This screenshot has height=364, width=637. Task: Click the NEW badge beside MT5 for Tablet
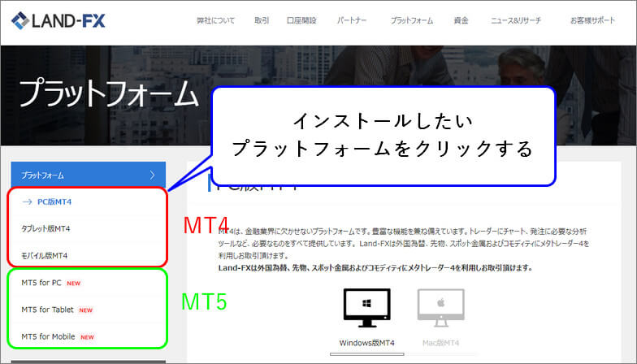tap(86, 310)
